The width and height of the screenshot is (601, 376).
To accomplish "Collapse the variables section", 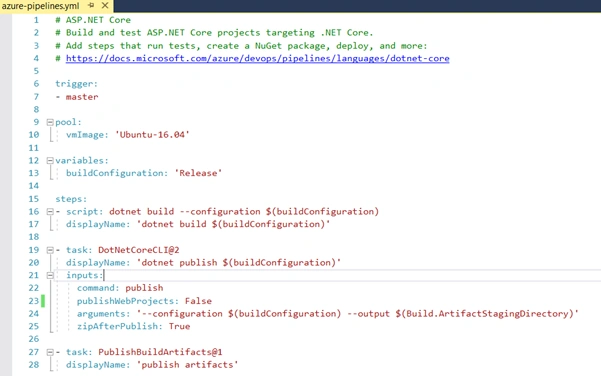I will point(50,161).
